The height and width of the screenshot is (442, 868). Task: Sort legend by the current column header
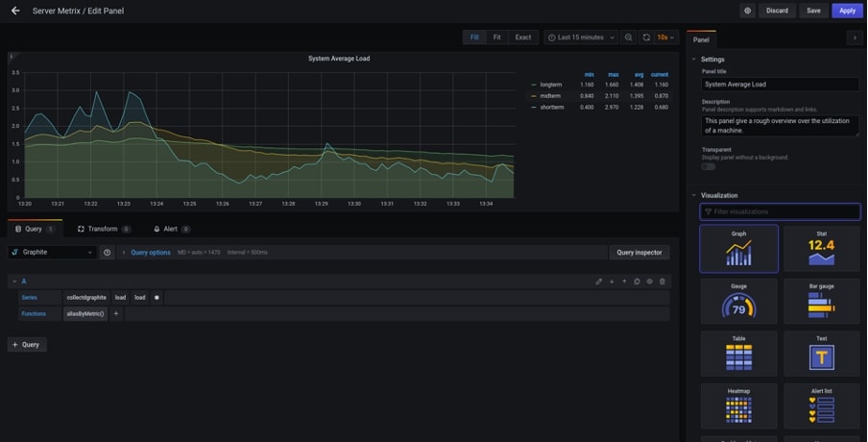660,75
